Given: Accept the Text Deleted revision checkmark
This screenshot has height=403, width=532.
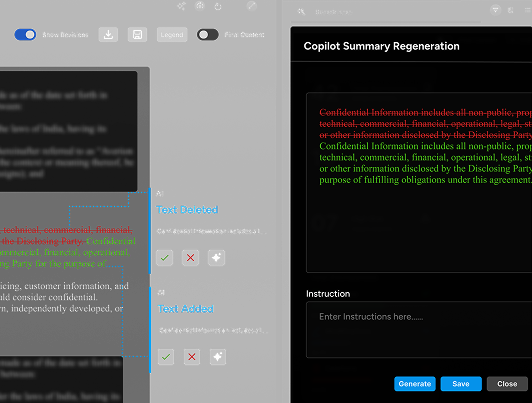Looking at the screenshot, I should [165, 258].
